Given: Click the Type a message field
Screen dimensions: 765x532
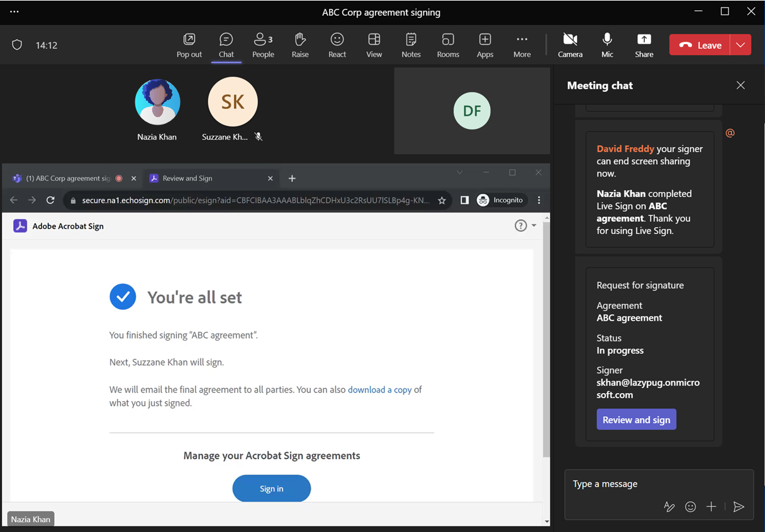Looking at the screenshot, I should 629,484.
